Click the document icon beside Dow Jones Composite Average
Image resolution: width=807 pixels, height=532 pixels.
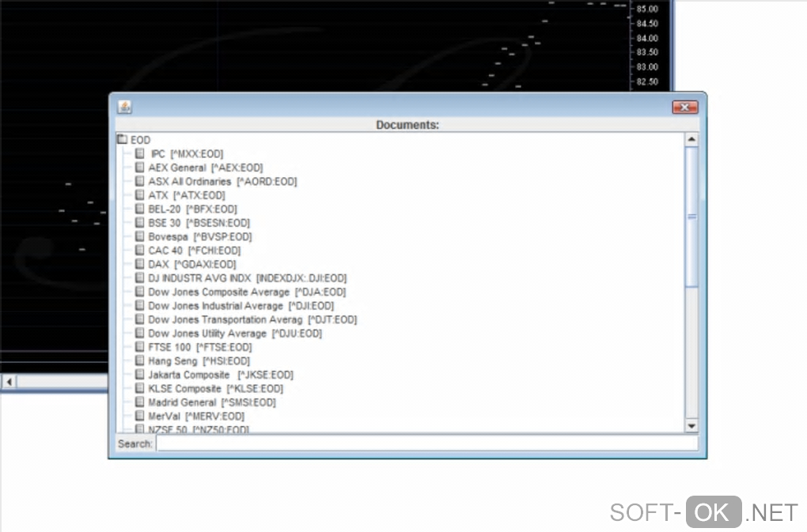pyautogui.click(x=139, y=292)
